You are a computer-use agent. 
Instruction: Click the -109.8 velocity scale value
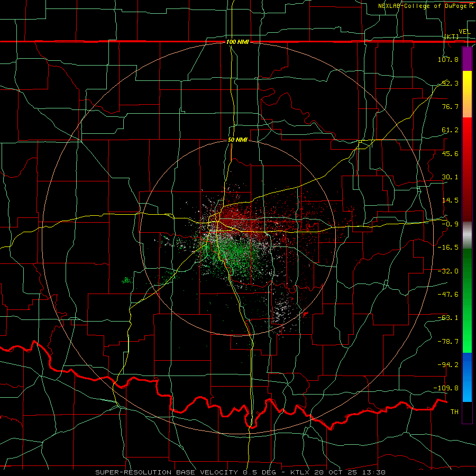pyautogui.click(x=446, y=388)
